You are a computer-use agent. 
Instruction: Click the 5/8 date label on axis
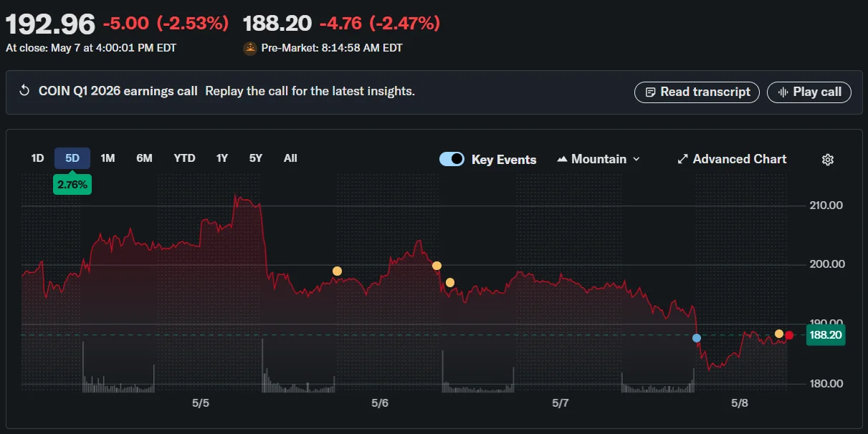coord(739,403)
